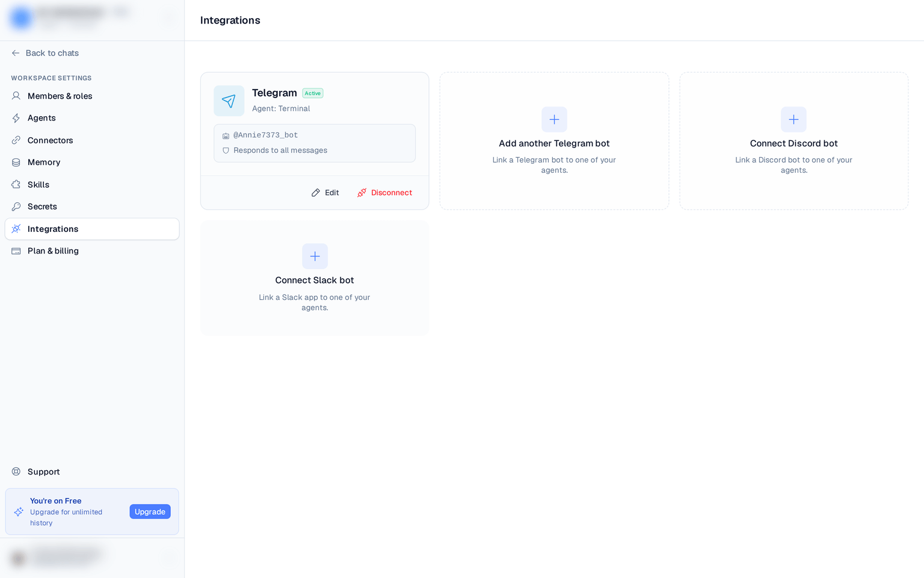Click Upgrade for unlimited history text
This screenshot has width=924, height=578.
coord(66,517)
